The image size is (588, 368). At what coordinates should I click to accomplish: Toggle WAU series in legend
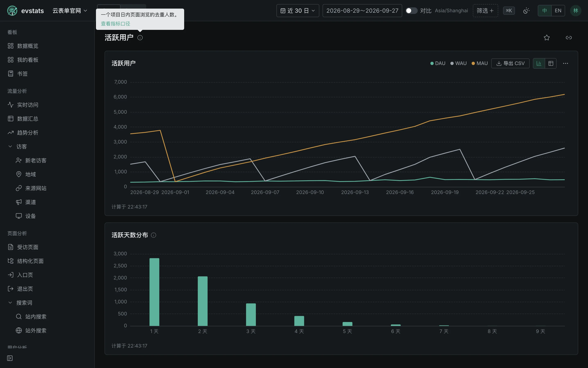click(x=459, y=64)
